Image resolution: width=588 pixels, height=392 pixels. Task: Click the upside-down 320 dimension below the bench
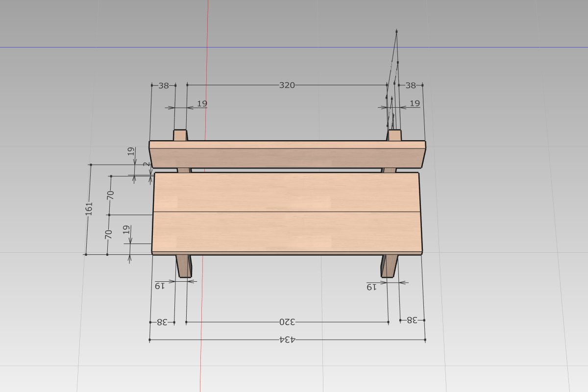point(287,322)
